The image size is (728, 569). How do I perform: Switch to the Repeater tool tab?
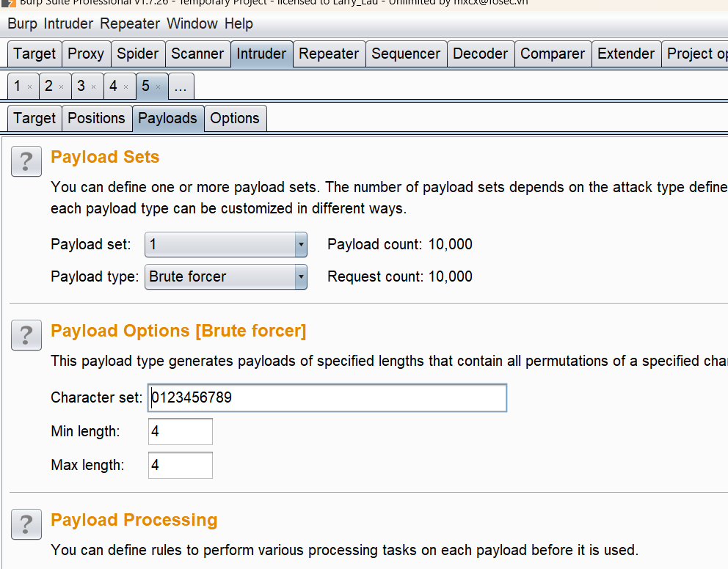[x=330, y=54]
